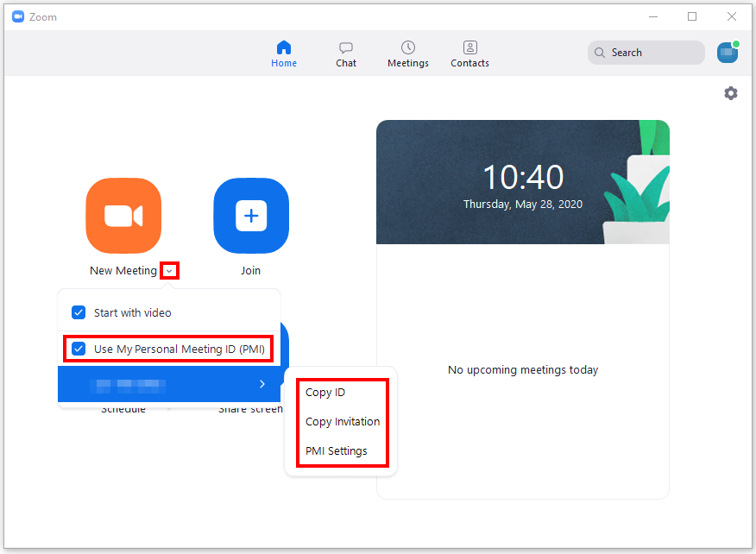
Task: Open PMI Settings from submenu
Action: (337, 451)
